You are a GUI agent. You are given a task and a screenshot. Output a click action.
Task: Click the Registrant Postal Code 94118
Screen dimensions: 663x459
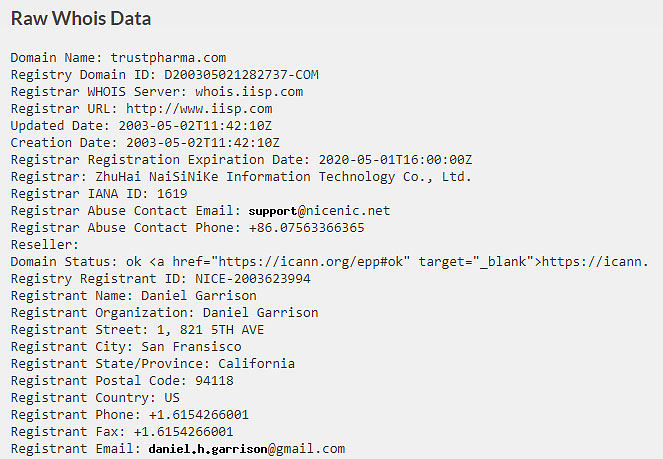(x=214, y=380)
